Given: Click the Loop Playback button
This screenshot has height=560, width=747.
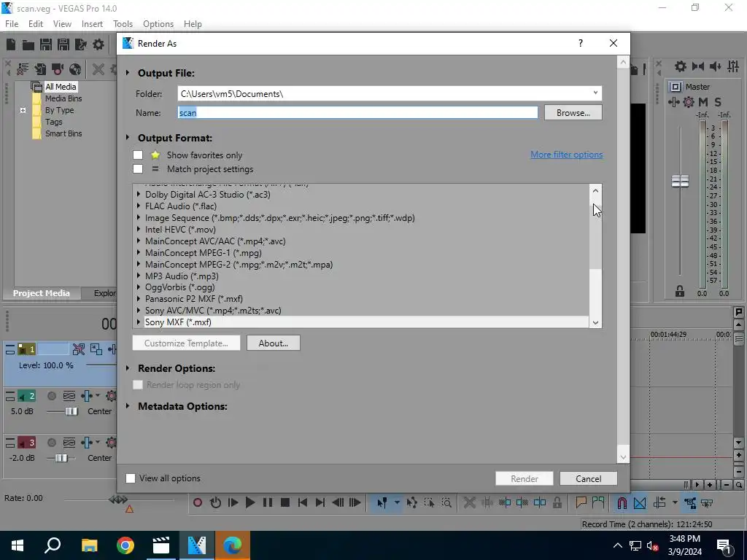Looking at the screenshot, I should [215, 502].
